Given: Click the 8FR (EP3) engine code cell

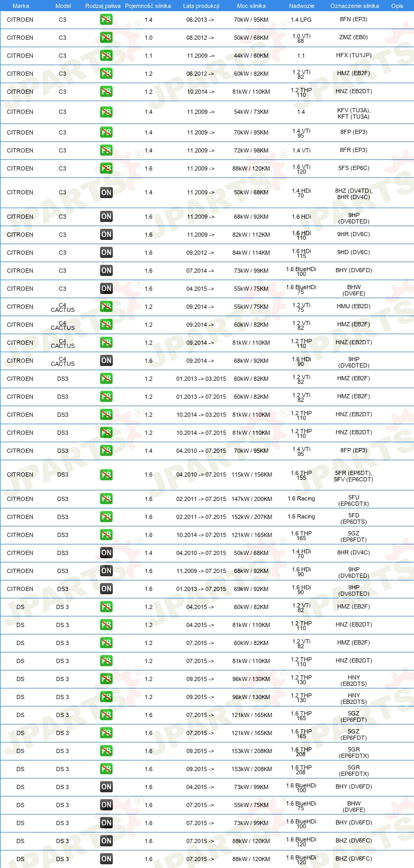Looking at the screenshot, I should click(354, 150).
